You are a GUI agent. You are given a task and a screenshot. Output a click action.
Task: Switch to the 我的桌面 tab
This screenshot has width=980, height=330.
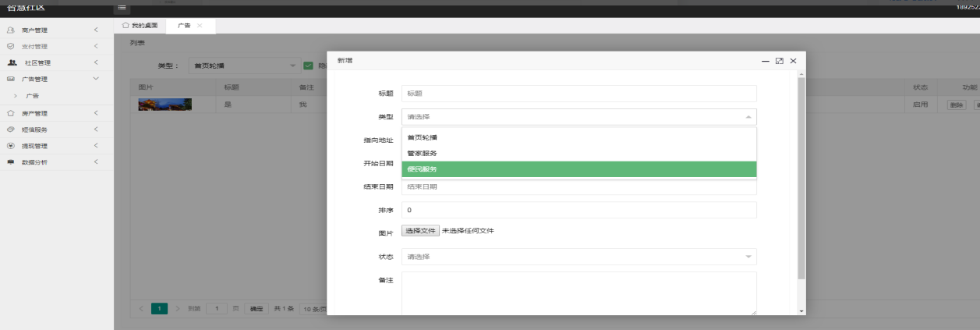coord(140,26)
